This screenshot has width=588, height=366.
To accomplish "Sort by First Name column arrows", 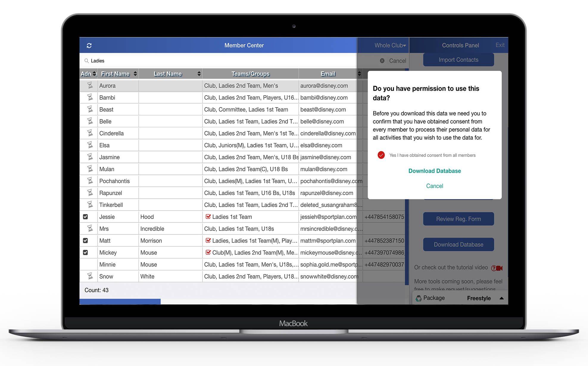I will [135, 74].
